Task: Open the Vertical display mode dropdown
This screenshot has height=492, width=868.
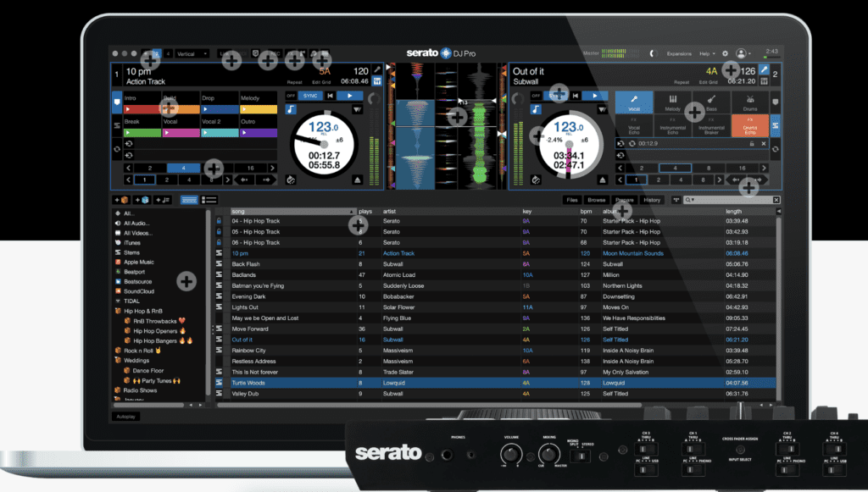Action: pyautogui.click(x=192, y=54)
